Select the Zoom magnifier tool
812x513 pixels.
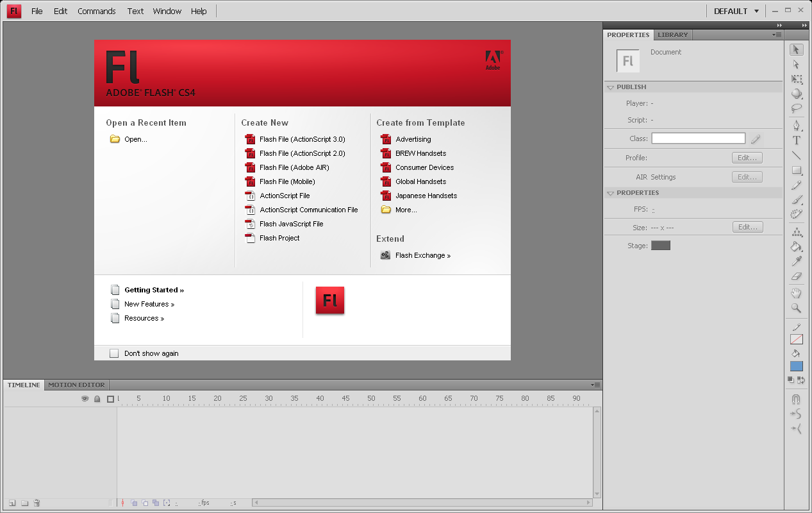click(x=797, y=308)
